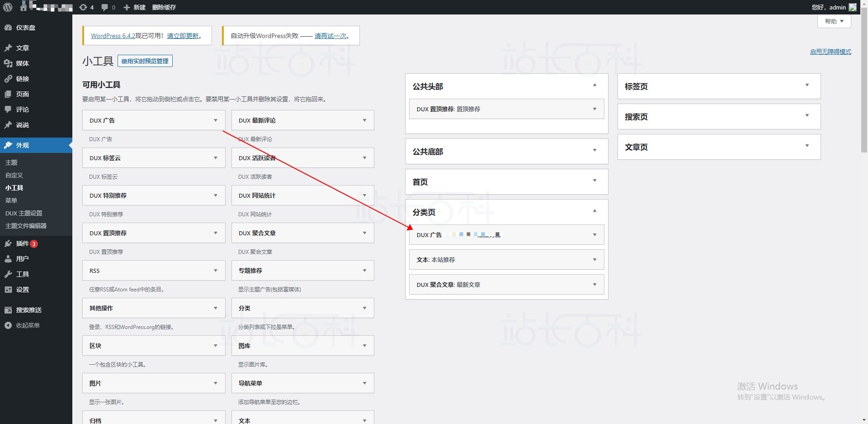868x424 pixels.
Task: Click 请再试一次 retry link
Action: 330,36
